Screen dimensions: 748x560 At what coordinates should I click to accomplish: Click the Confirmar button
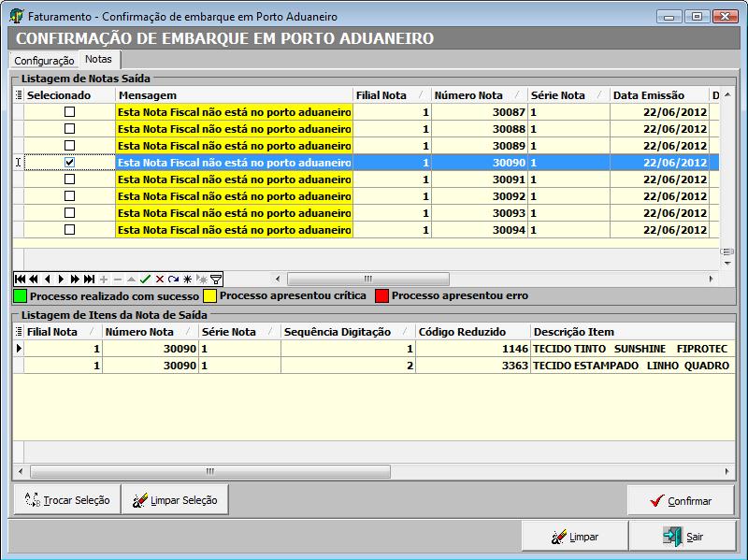pos(681,501)
